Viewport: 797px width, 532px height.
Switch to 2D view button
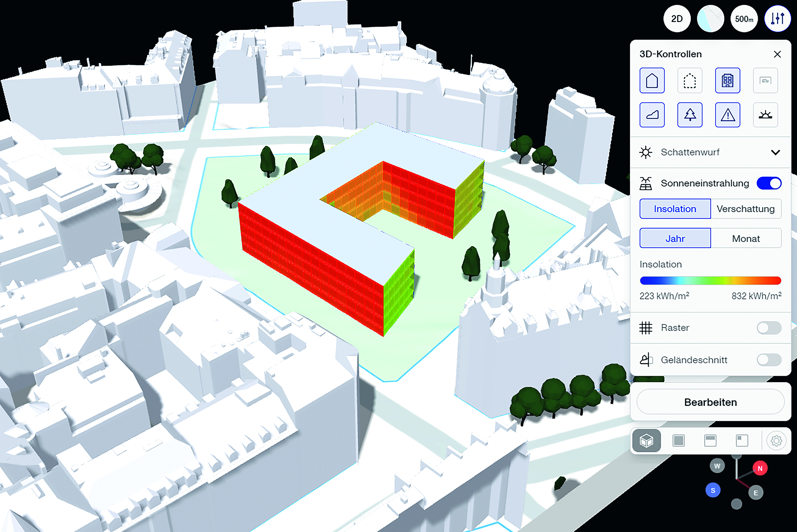point(677,19)
